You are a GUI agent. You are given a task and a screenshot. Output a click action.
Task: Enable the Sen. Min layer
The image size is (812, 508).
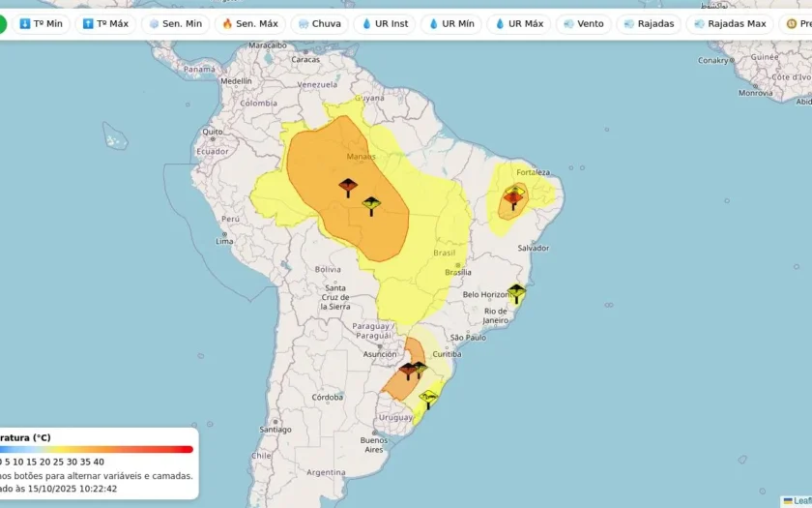(176, 24)
